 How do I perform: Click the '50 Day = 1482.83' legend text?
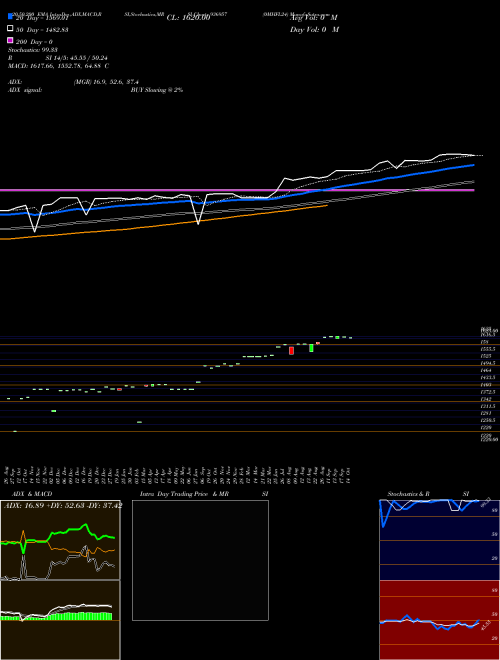pyautogui.click(x=42, y=30)
